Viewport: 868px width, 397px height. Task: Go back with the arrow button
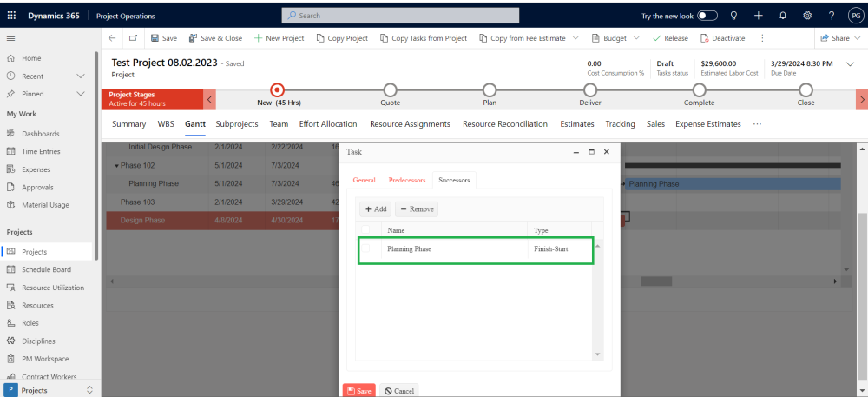(x=112, y=38)
